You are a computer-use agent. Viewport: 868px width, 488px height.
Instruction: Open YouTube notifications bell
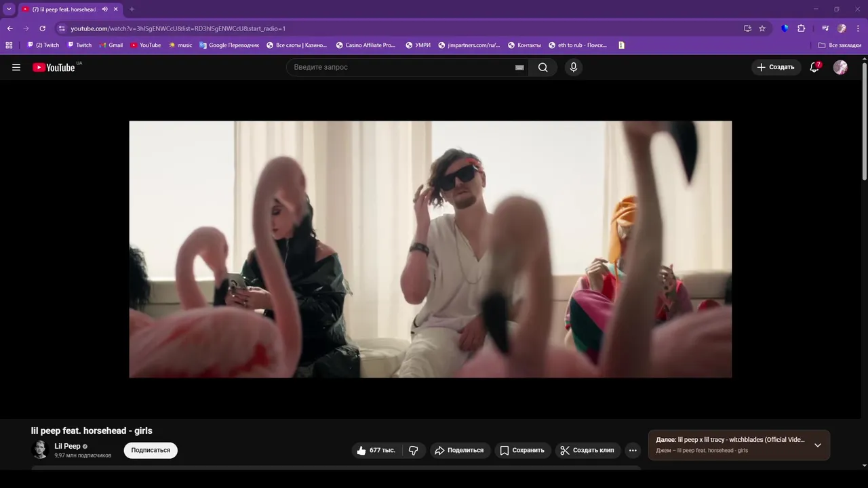pyautogui.click(x=814, y=67)
